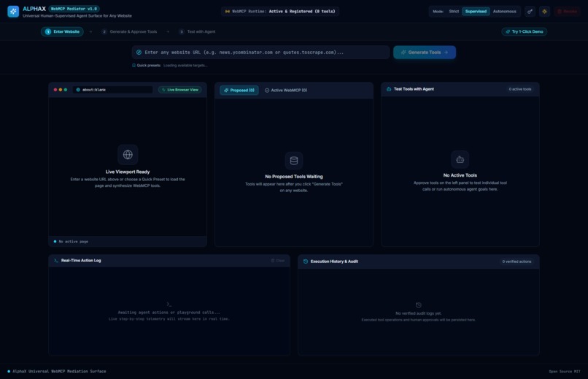The width and height of the screenshot is (588, 379).
Task: Click the WebMCP Runtime status badge
Action: (279, 11)
